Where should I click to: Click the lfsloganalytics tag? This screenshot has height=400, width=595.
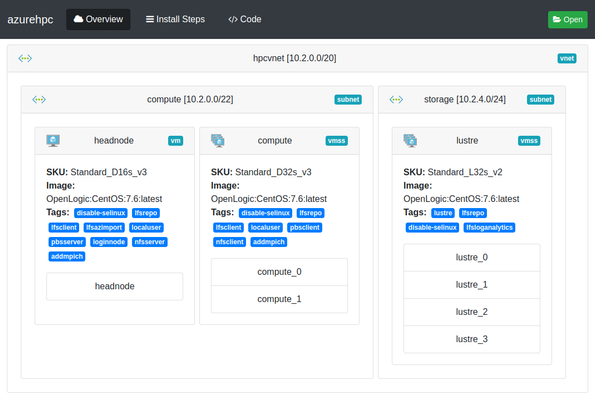point(490,228)
